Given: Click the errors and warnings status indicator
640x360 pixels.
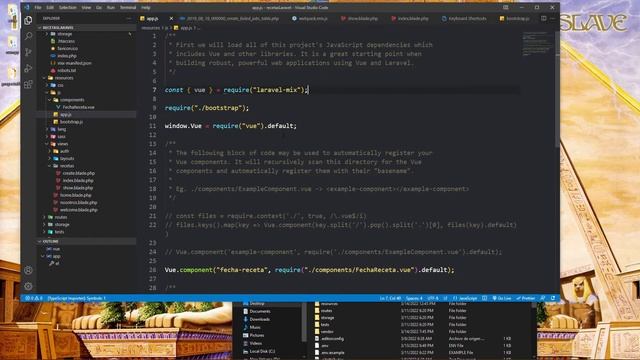Looking at the screenshot, I should [34, 298].
